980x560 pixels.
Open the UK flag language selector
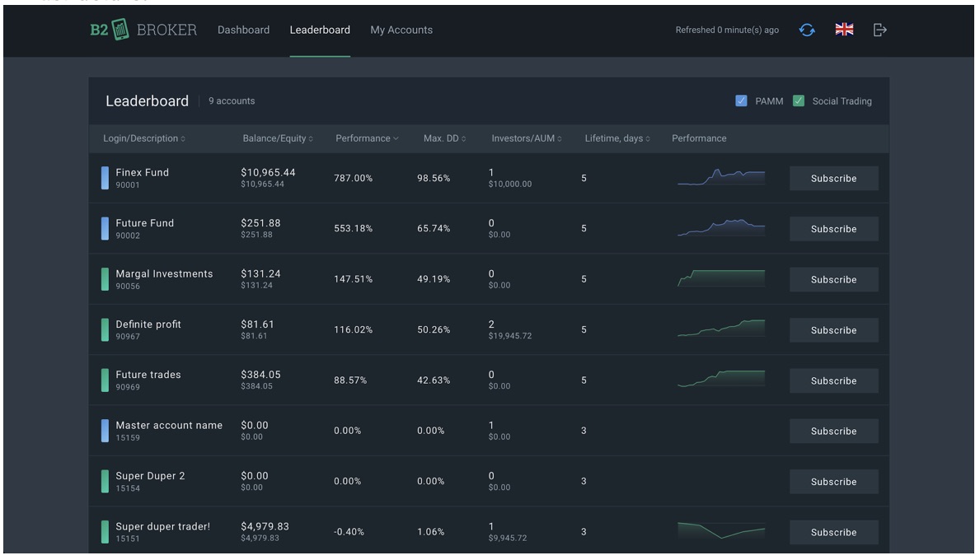point(844,30)
